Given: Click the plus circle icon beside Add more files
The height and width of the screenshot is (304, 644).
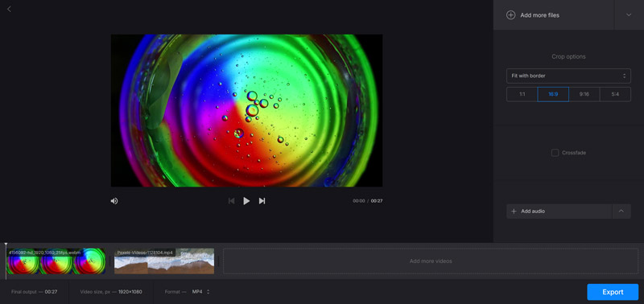Looking at the screenshot, I should [x=510, y=15].
